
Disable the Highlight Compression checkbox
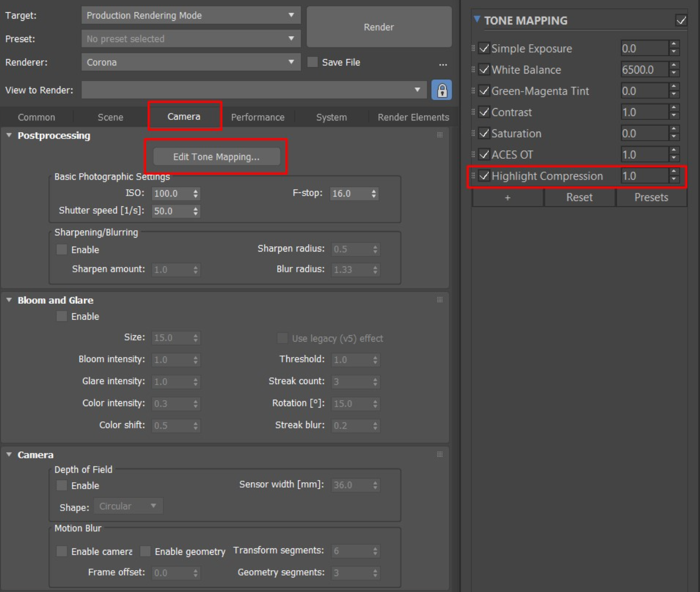pos(484,176)
